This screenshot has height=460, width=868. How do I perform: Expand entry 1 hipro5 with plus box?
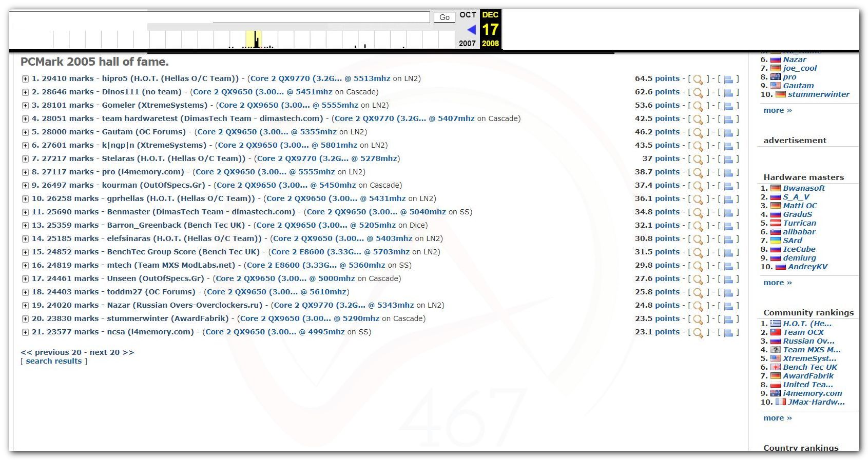[25, 79]
